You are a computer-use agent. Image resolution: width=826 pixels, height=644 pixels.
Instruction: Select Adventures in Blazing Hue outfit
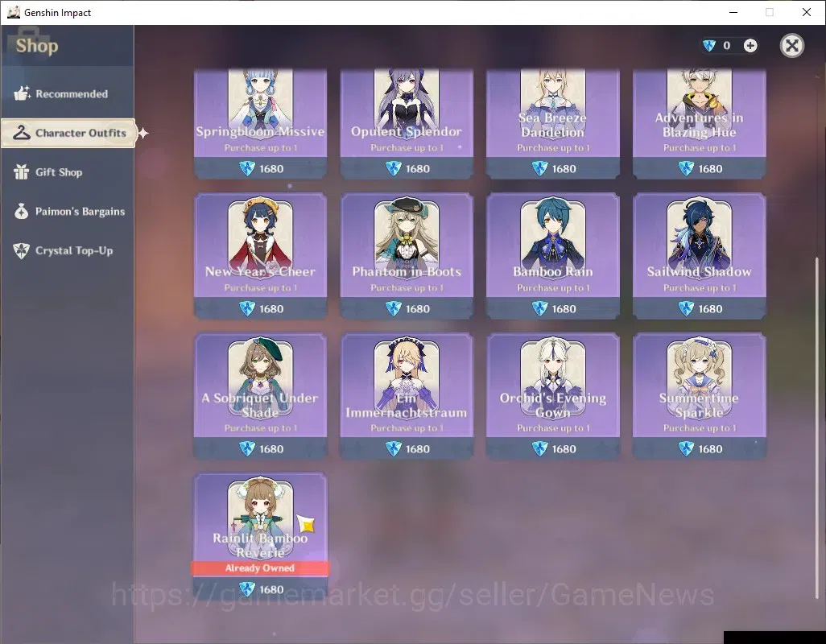click(700, 124)
